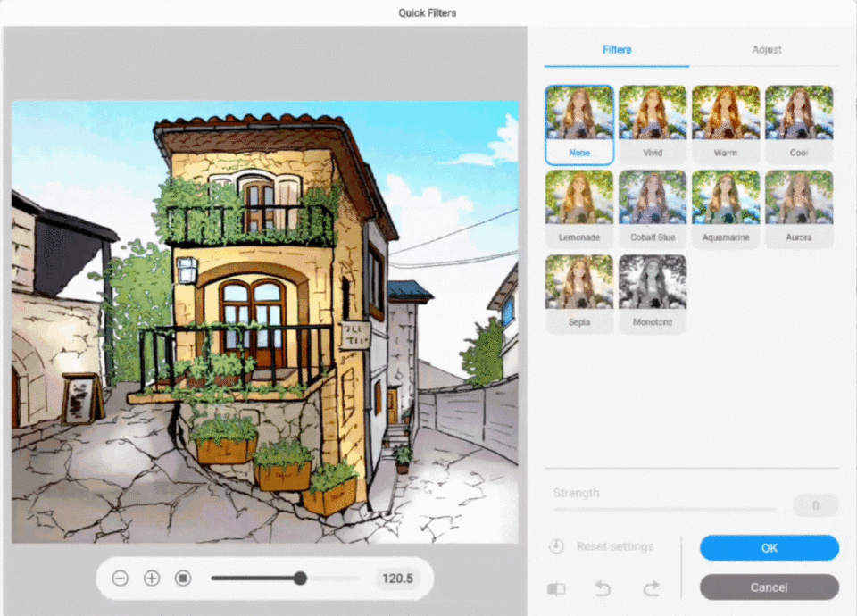Switch to the Filters tab

[x=617, y=50]
